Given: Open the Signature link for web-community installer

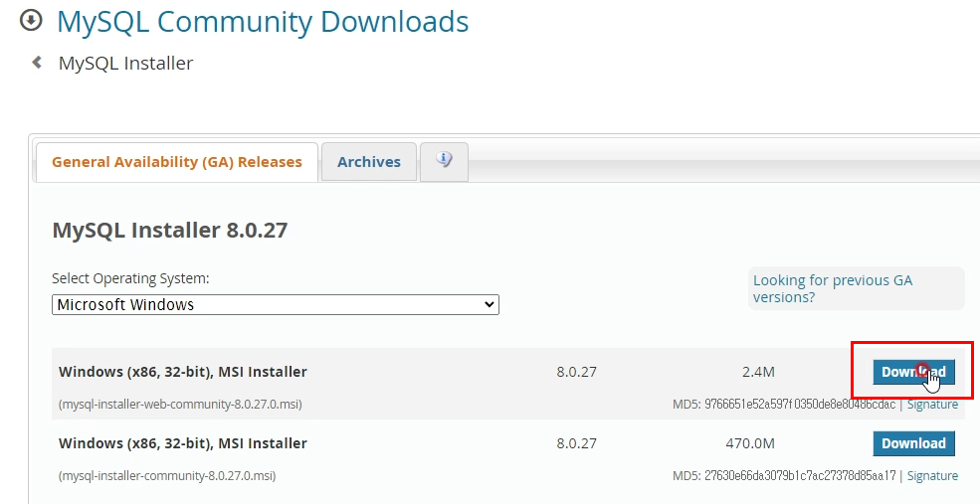Looking at the screenshot, I should coord(932,405).
